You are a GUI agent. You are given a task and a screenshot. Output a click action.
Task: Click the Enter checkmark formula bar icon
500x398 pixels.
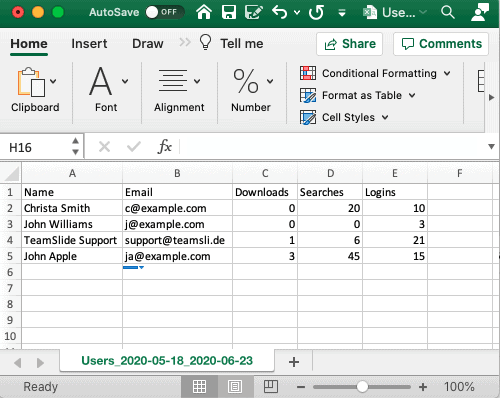pyautogui.click(x=134, y=147)
